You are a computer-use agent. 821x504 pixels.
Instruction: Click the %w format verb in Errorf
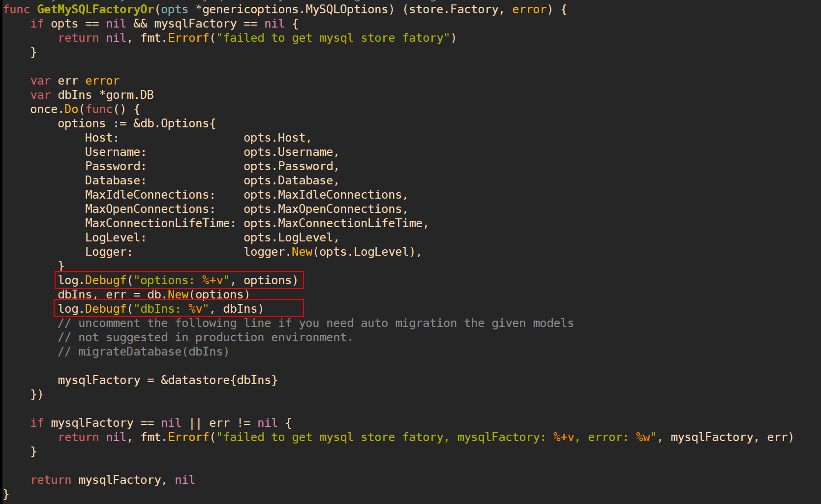point(643,437)
